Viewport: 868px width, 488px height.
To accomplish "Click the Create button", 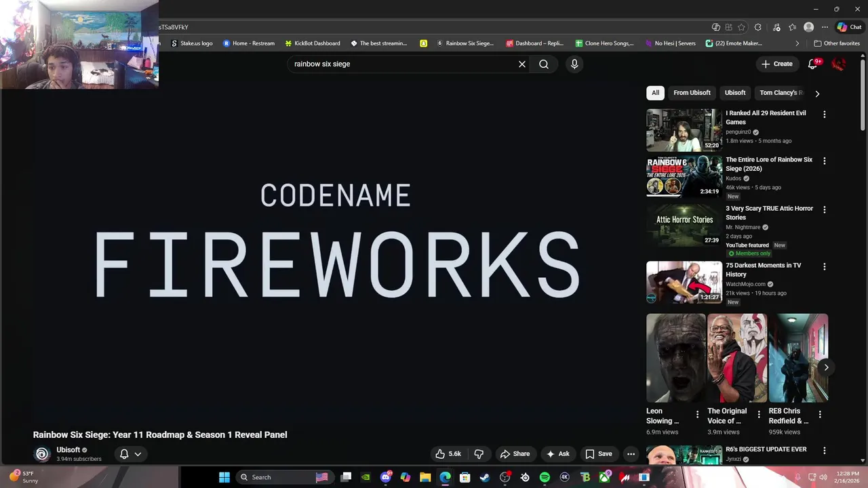I will click(x=776, y=64).
